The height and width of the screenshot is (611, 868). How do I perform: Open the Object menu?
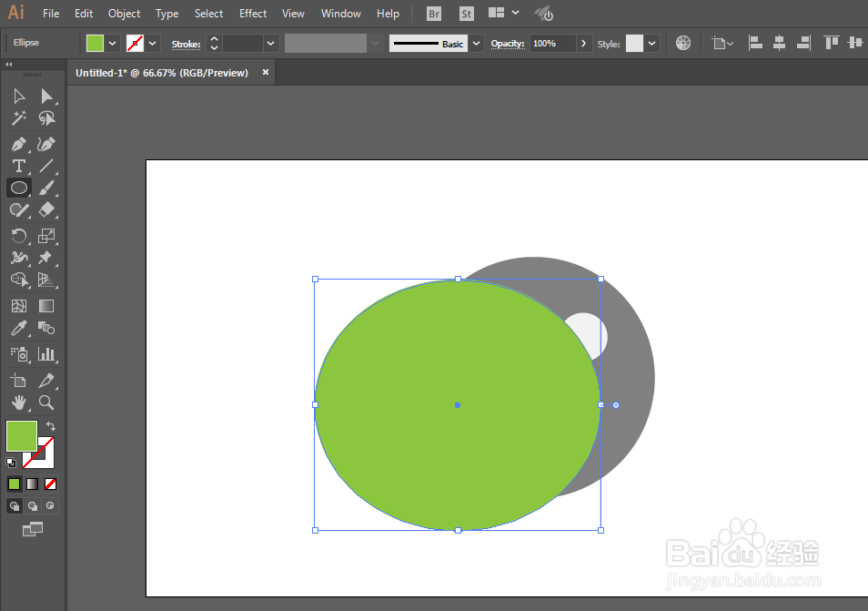(124, 14)
